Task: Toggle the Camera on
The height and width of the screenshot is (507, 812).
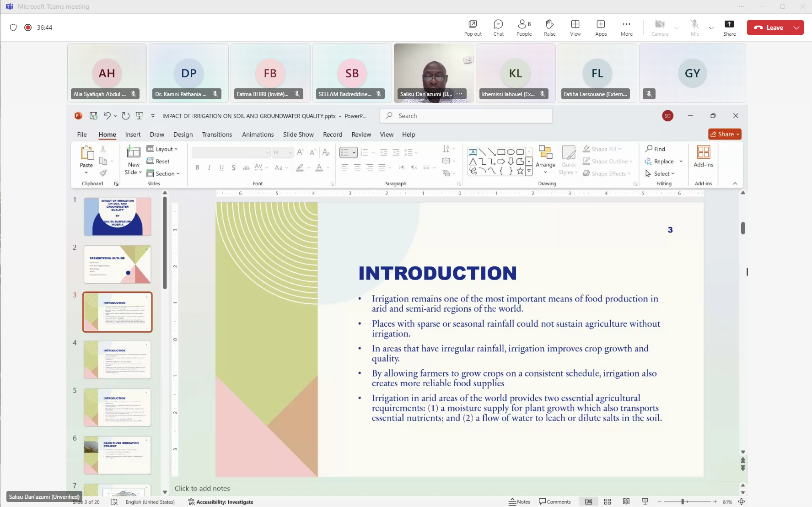Action: coord(660,27)
